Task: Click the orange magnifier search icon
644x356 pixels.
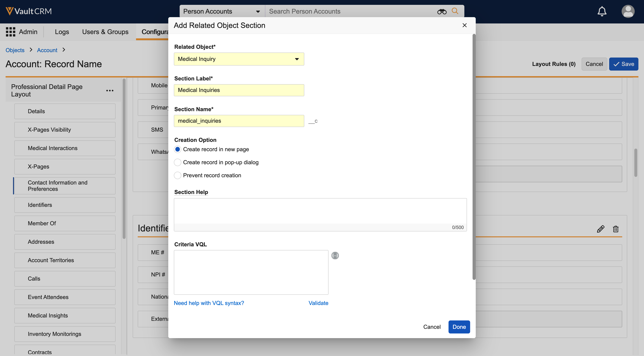Action: point(455,11)
